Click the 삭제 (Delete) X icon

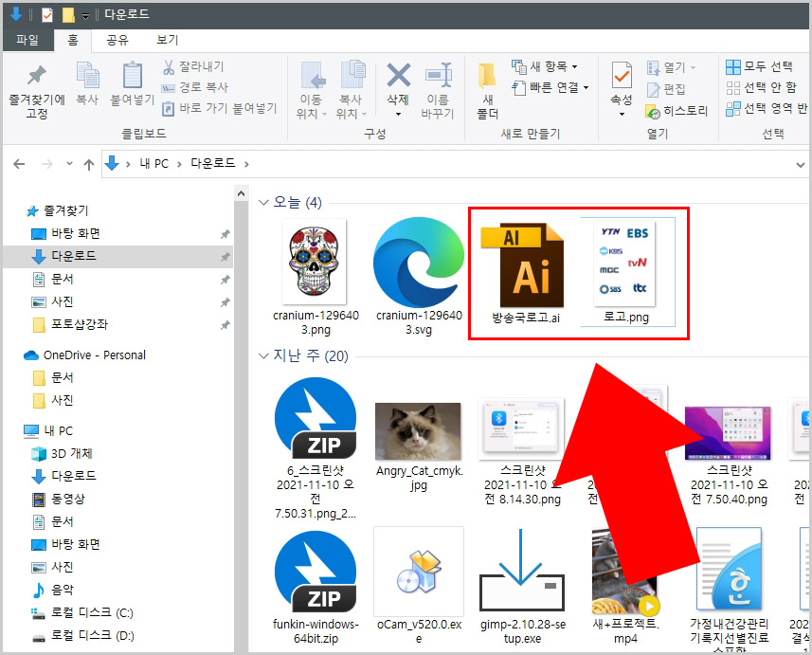(x=398, y=76)
